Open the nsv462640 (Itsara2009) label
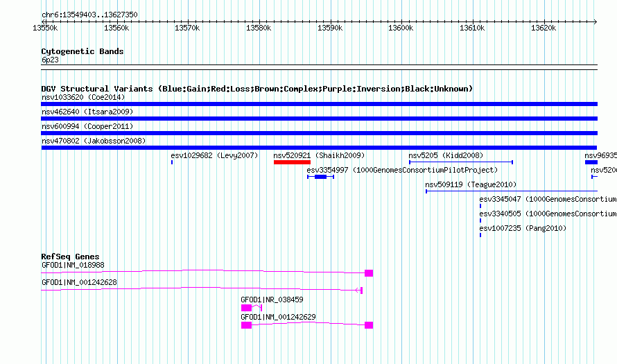This screenshot has width=617, height=364. pos(87,112)
